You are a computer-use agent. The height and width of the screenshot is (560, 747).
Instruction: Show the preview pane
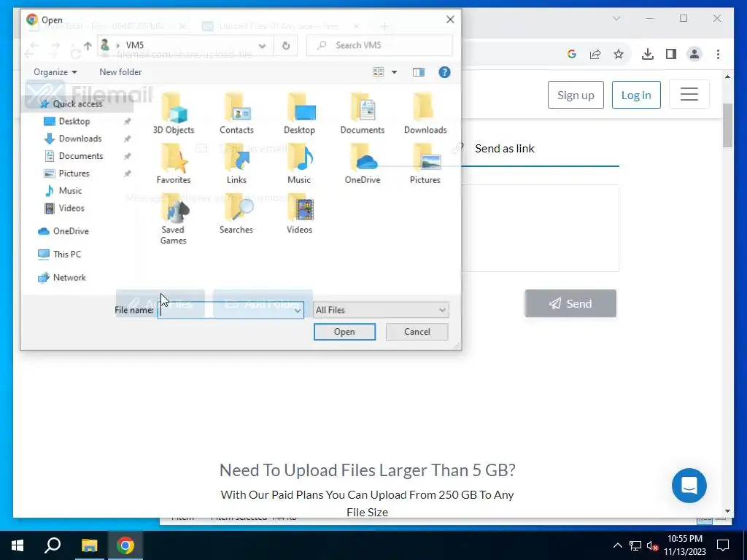tap(418, 72)
